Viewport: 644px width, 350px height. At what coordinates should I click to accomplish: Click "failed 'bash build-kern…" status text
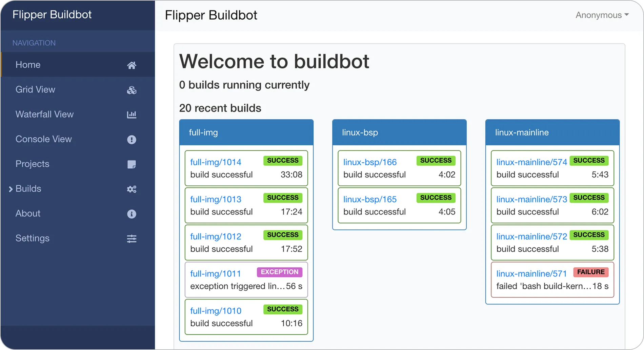click(x=544, y=286)
